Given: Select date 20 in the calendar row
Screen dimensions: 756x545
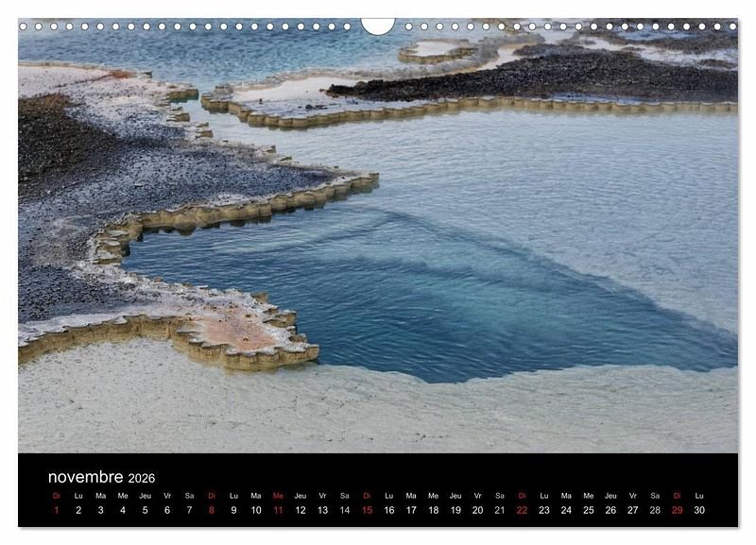Looking at the screenshot, I should pyautogui.click(x=478, y=510).
